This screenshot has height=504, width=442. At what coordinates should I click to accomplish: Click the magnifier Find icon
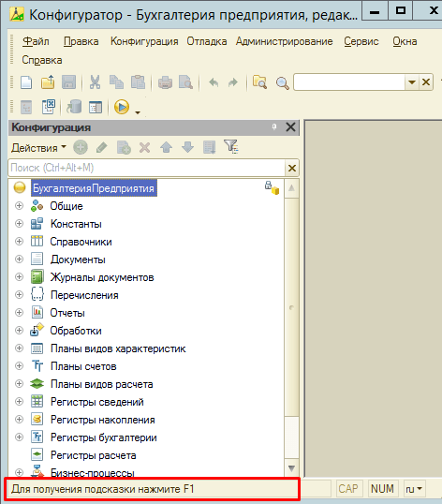point(282,83)
